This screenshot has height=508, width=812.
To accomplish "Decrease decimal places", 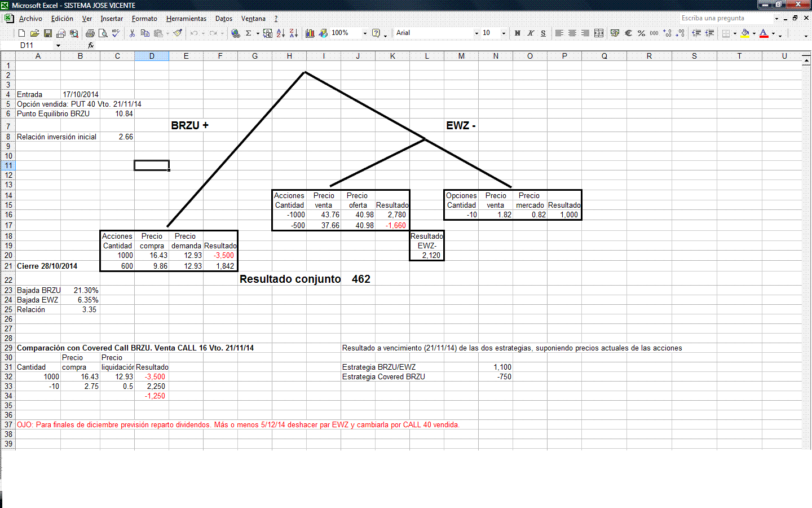I will [x=681, y=33].
